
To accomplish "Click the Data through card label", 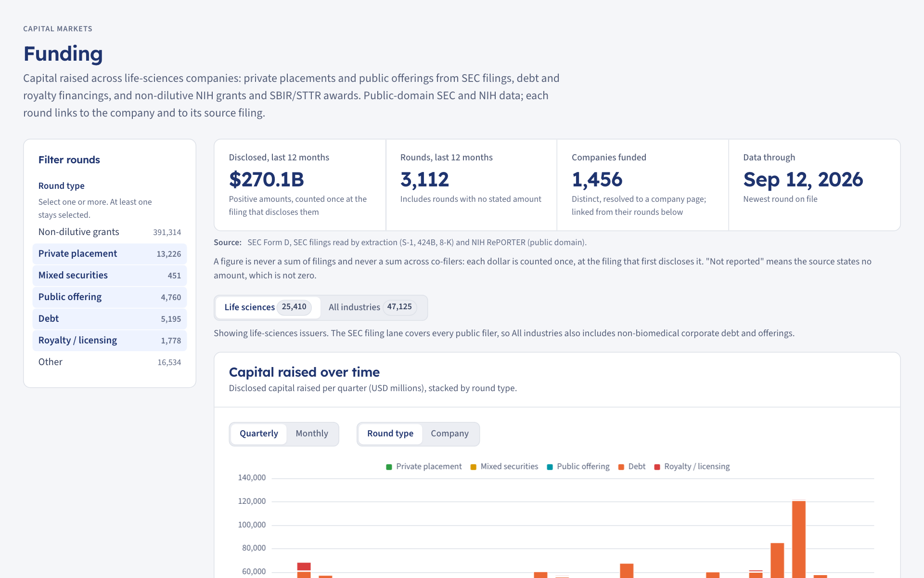I will click(769, 158).
